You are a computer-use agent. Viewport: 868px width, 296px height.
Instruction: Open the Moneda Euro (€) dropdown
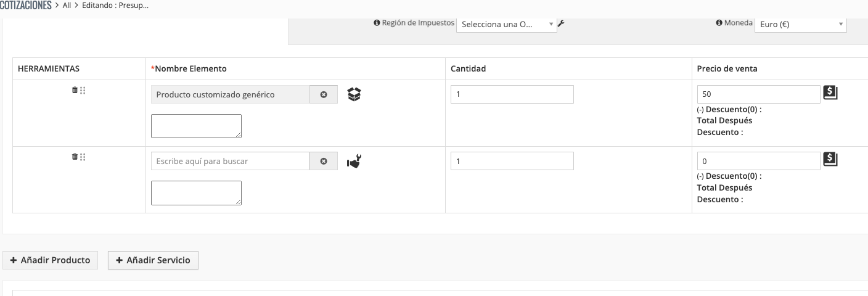(x=800, y=25)
